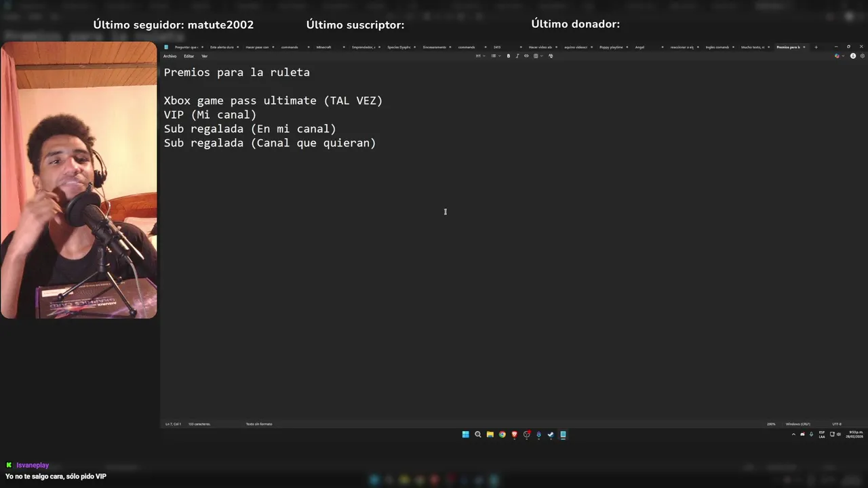
Task: Open the Editar menu
Action: click(x=189, y=56)
